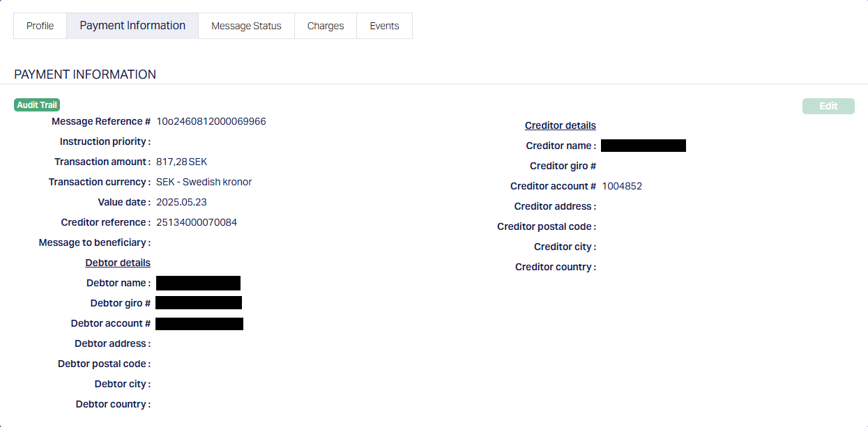The height and width of the screenshot is (427, 868).
Task: Click the redacted debtor account value
Action: (x=199, y=323)
